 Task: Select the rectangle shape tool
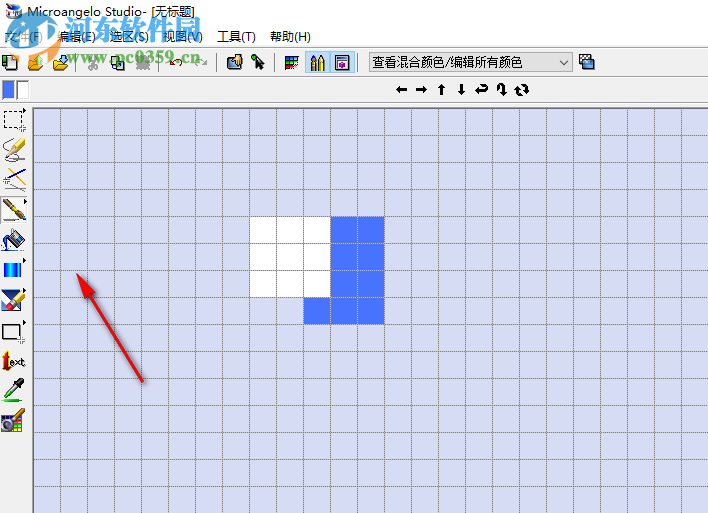click(14, 332)
